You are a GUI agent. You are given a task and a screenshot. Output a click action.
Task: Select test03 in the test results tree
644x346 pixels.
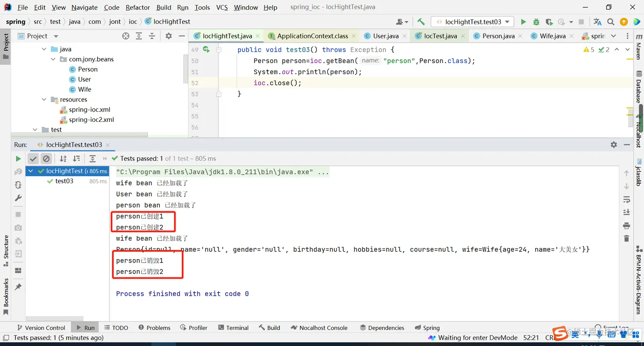tap(64, 181)
